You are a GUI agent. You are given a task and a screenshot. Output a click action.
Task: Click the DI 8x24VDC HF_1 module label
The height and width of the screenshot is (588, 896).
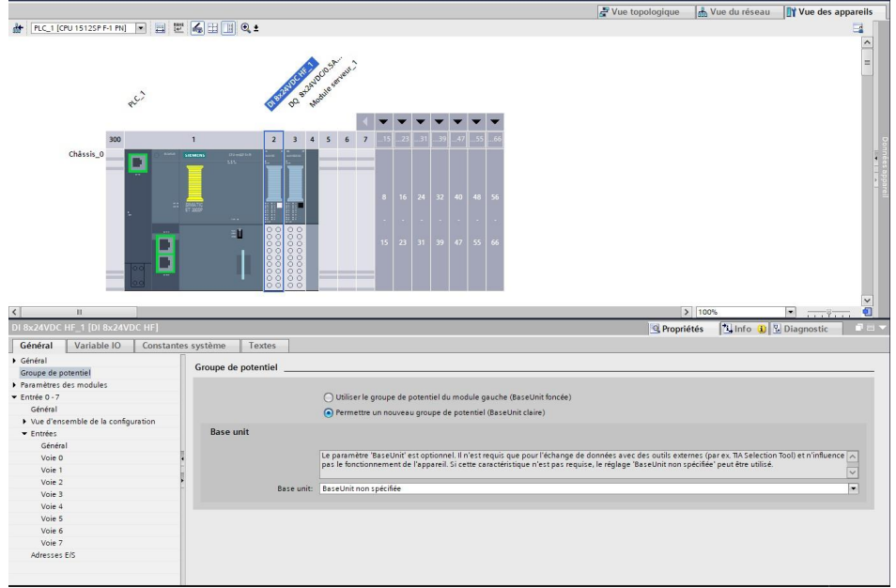tap(291, 84)
